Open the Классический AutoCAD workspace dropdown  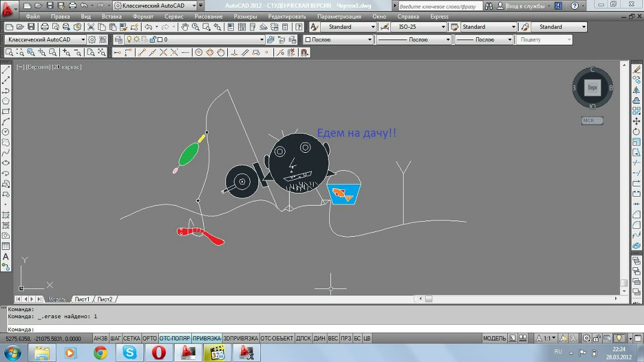pos(46,40)
